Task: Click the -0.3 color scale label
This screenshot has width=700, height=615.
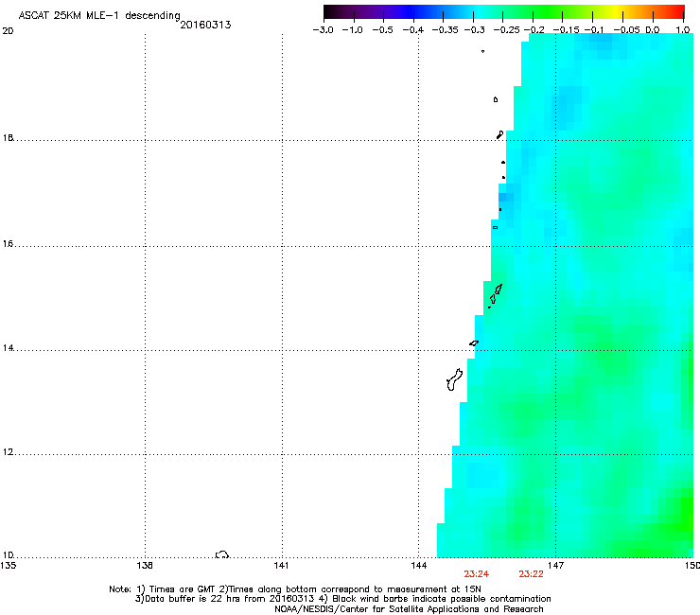Action: coord(475,30)
